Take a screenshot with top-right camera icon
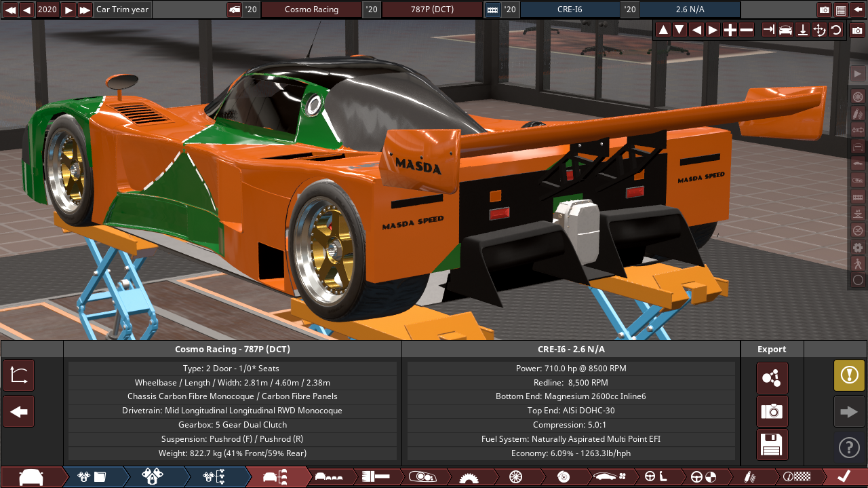The width and height of the screenshot is (868, 488). click(824, 10)
